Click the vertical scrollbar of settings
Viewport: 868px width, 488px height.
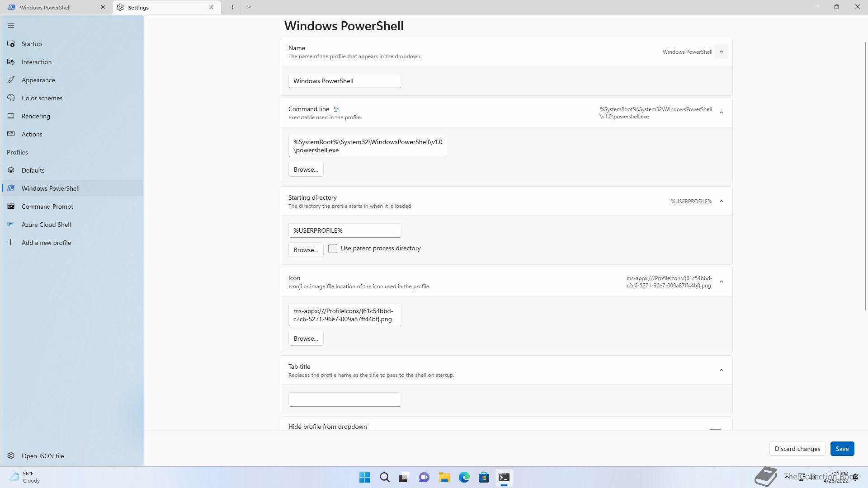point(866,176)
